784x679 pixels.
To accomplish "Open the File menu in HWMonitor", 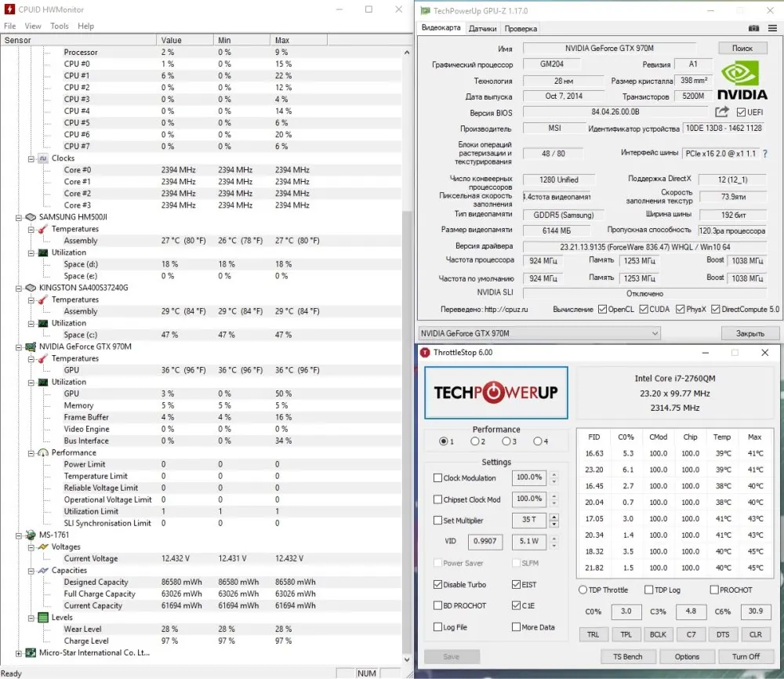I will click(10, 26).
